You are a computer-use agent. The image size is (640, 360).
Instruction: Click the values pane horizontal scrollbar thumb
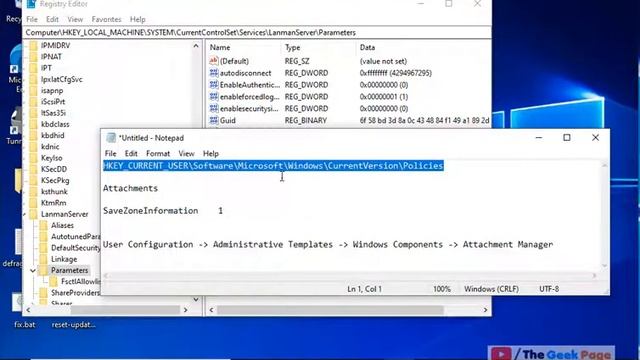(330, 310)
